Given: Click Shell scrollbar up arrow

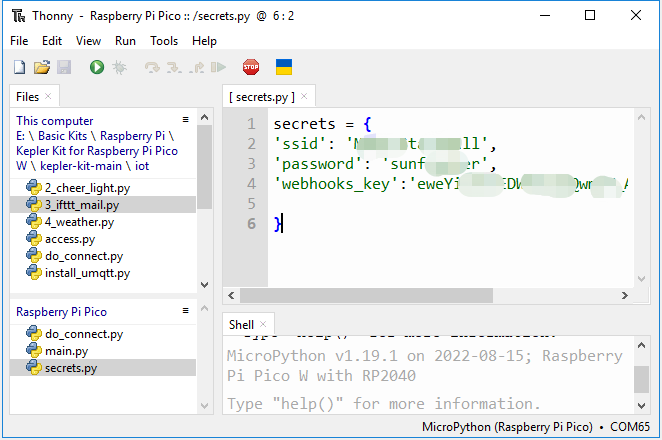Looking at the screenshot, I should point(641,345).
